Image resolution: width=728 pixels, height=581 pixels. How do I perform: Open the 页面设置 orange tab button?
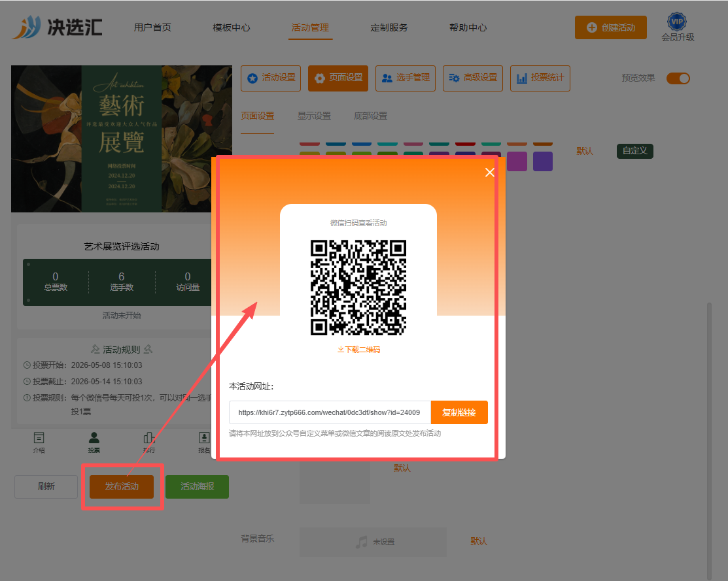(338, 78)
